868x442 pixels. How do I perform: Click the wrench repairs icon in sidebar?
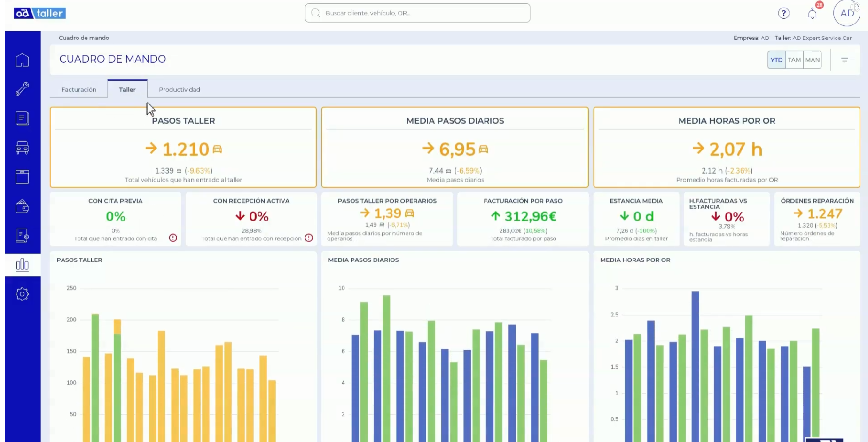tap(22, 89)
